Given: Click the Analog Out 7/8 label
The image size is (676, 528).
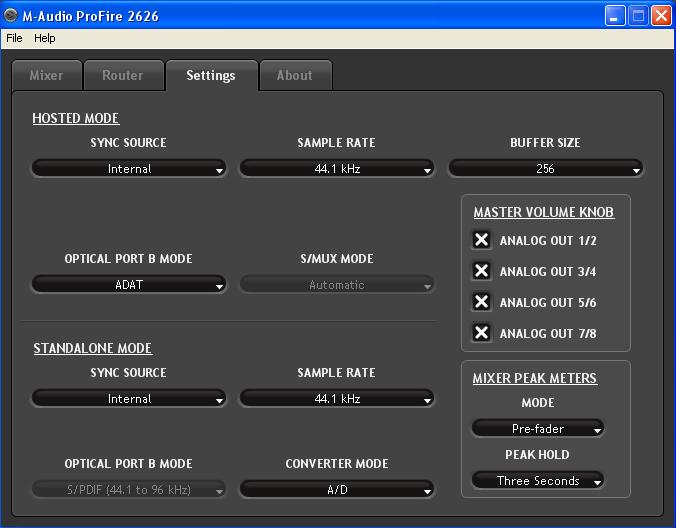Looking at the screenshot, I should 548,334.
